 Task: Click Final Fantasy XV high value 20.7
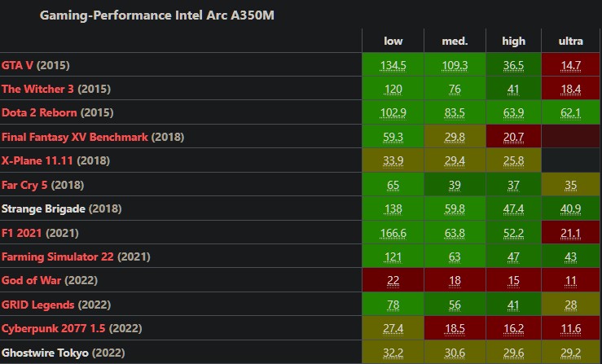[513, 137]
